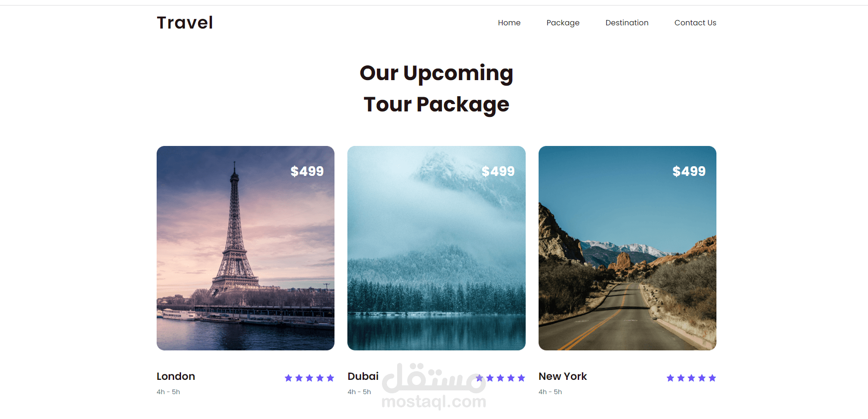
Task: Click the first star of London's rating
Action: coord(288,378)
